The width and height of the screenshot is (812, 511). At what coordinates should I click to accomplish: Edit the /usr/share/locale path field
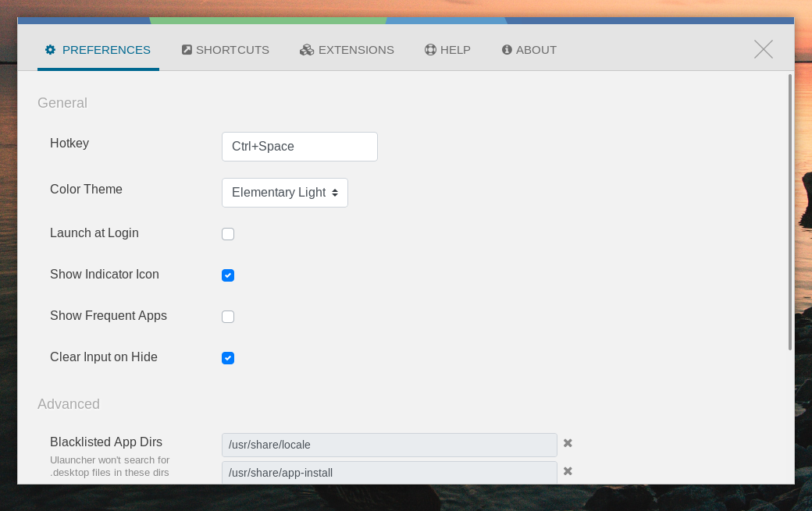389,444
